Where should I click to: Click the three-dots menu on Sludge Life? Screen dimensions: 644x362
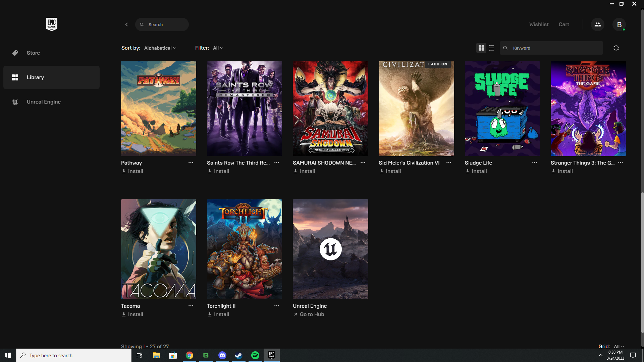click(x=535, y=163)
